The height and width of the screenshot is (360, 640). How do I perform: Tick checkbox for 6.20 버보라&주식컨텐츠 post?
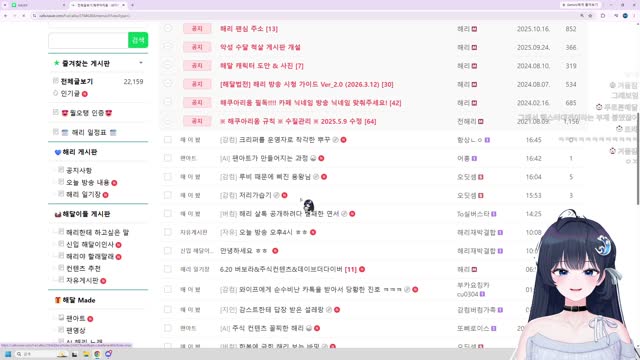(168, 269)
